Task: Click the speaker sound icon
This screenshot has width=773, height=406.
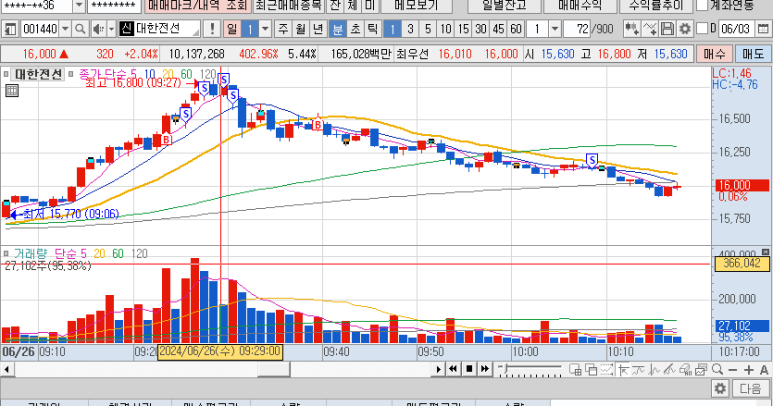Action: [98, 29]
